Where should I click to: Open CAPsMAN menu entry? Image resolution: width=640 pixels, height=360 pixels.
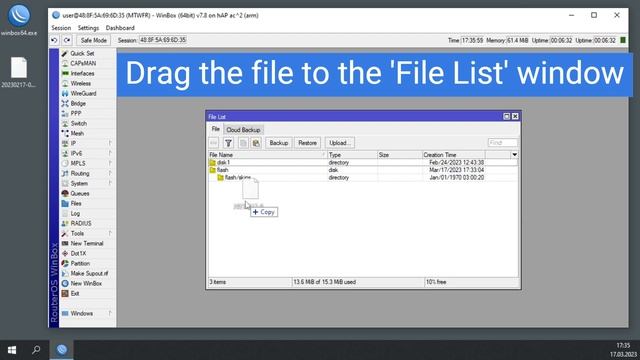pyautogui.click(x=83, y=63)
